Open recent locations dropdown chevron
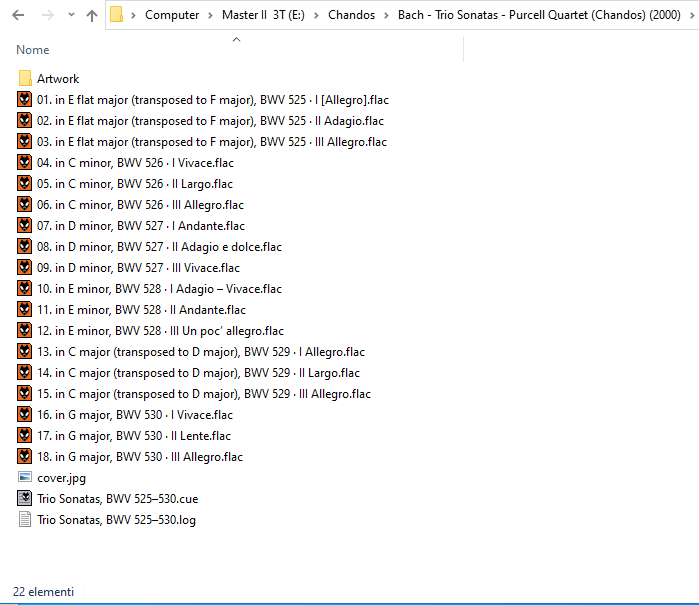The image size is (699, 605). 71,15
